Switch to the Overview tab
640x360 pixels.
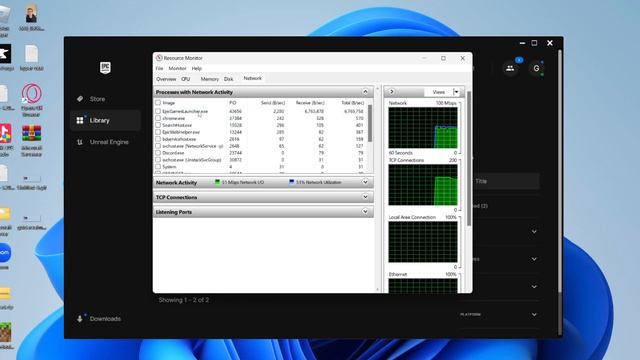(166, 79)
